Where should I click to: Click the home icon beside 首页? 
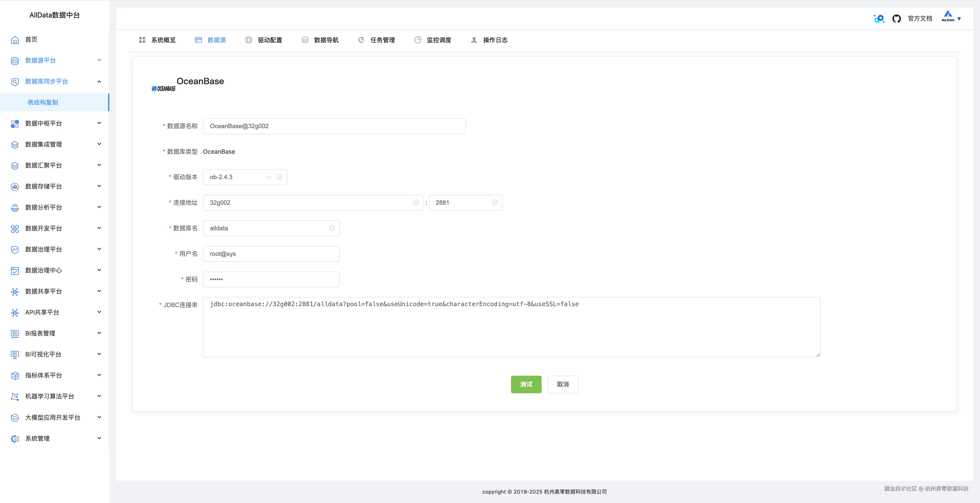click(x=15, y=40)
